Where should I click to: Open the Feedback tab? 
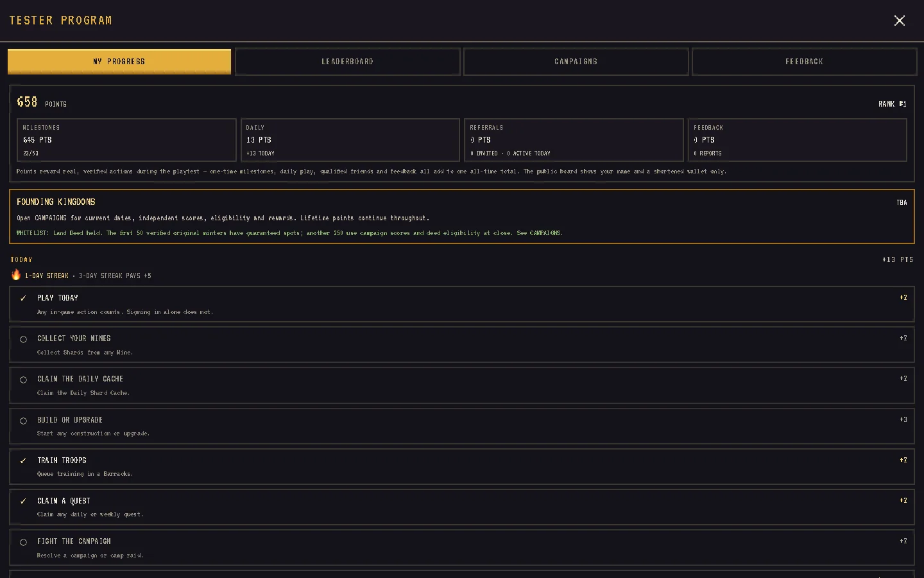805,62
